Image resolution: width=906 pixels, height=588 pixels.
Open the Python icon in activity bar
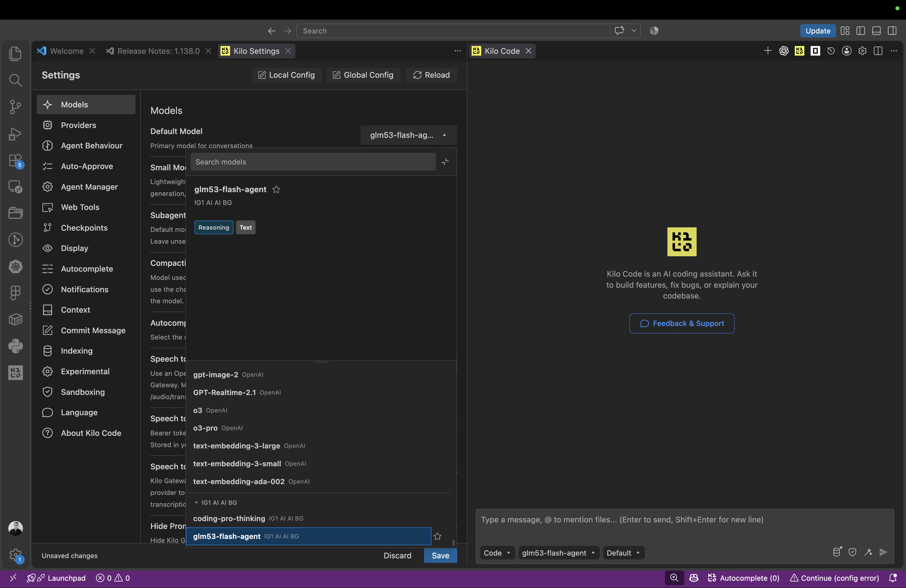tap(15, 346)
